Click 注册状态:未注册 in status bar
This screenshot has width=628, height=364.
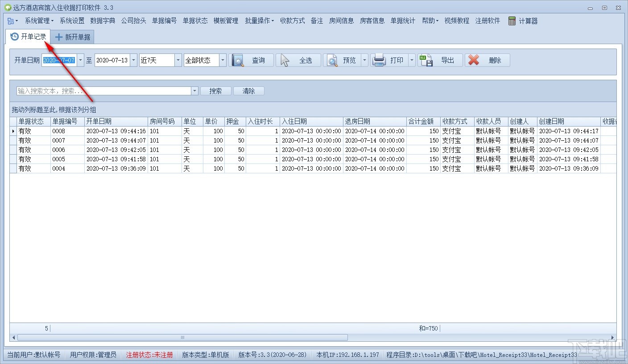149,355
